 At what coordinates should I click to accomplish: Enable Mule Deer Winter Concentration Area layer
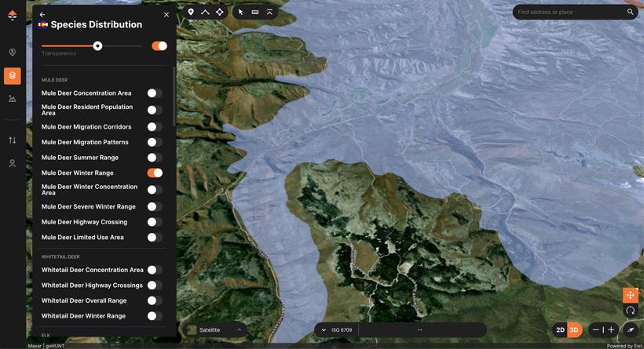[x=155, y=190]
